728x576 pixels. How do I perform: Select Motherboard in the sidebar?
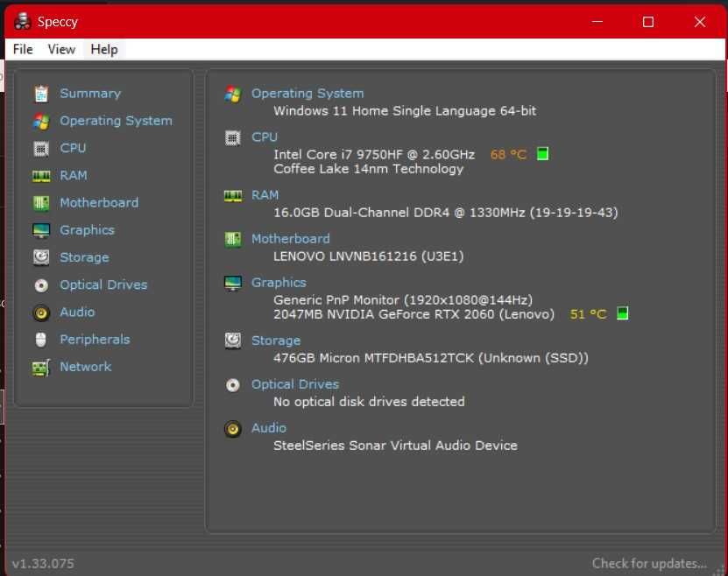99,203
